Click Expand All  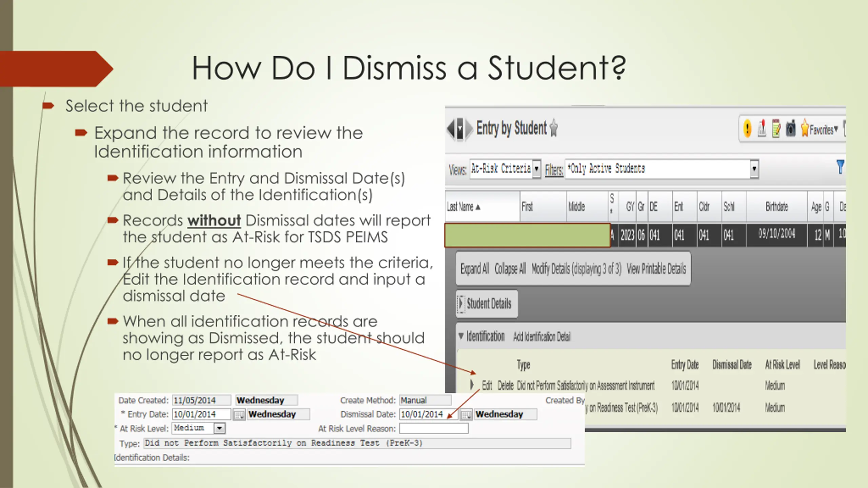[475, 269]
